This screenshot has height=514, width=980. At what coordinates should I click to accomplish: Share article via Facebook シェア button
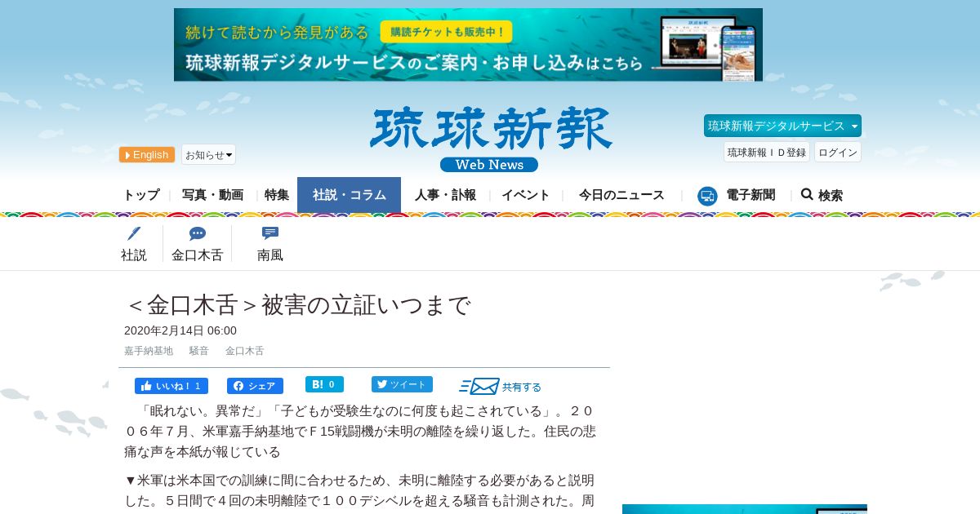[x=255, y=386]
